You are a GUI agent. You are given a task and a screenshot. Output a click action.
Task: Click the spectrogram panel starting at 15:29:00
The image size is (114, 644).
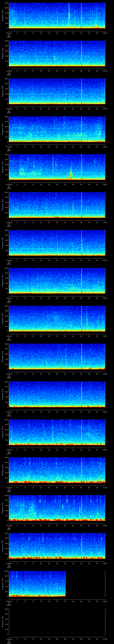57,205
